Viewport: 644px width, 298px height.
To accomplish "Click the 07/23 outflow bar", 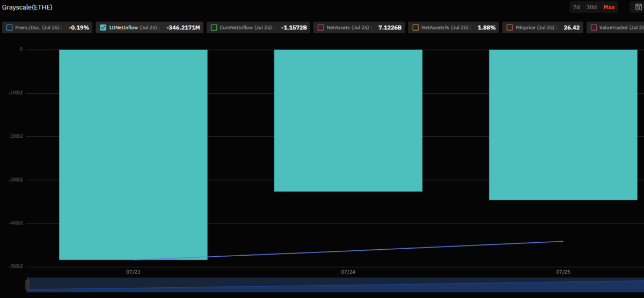I will 133,154.
